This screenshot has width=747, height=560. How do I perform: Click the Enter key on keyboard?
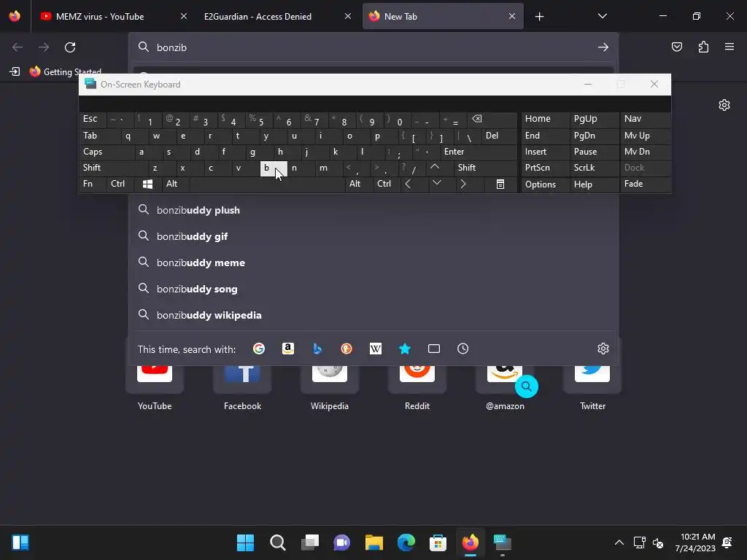[479, 152]
